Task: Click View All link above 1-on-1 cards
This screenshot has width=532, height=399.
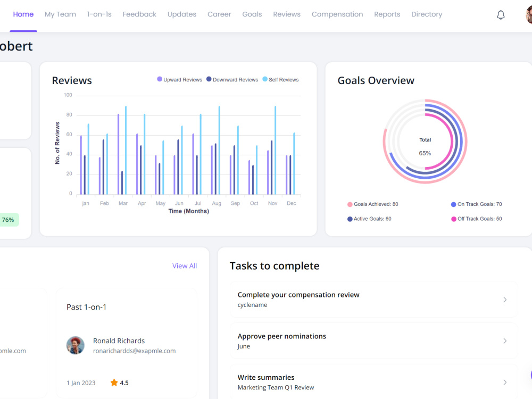Action: point(185,266)
